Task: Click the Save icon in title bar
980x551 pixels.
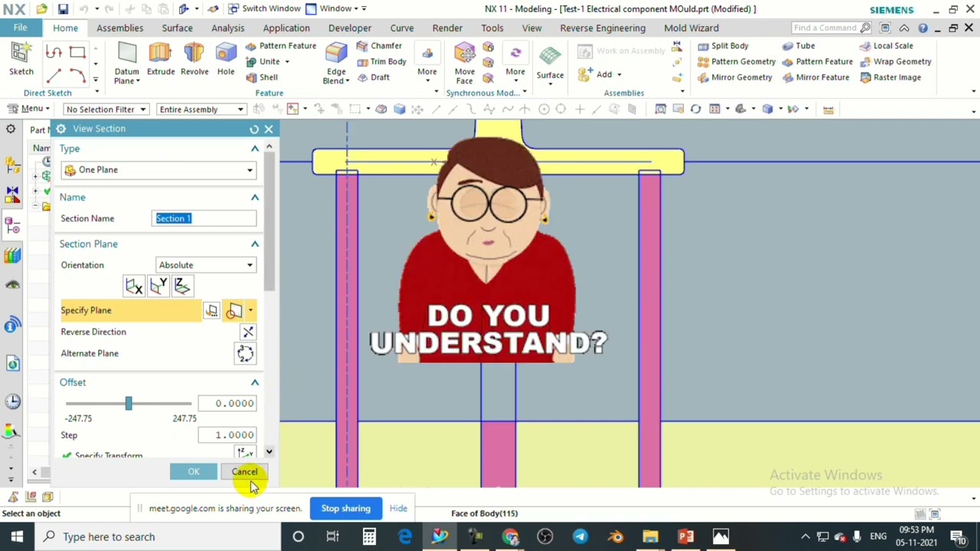Action: [63, 9]
